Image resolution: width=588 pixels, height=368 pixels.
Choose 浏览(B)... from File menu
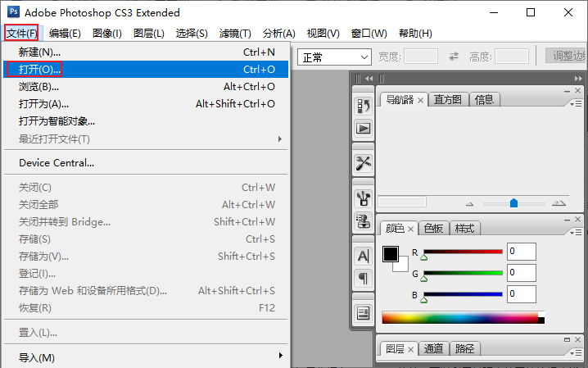pos(146,87)
